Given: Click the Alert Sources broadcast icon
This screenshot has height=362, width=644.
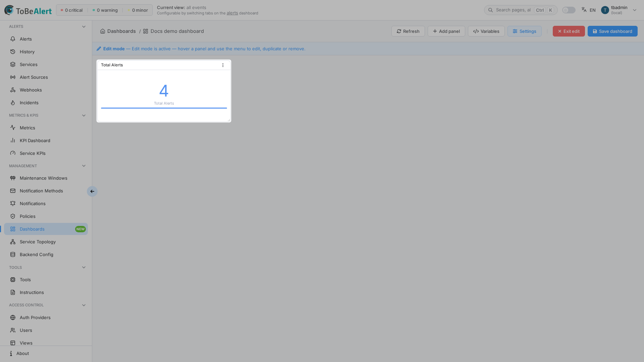Looking at the screenshot, I should 13,77.
